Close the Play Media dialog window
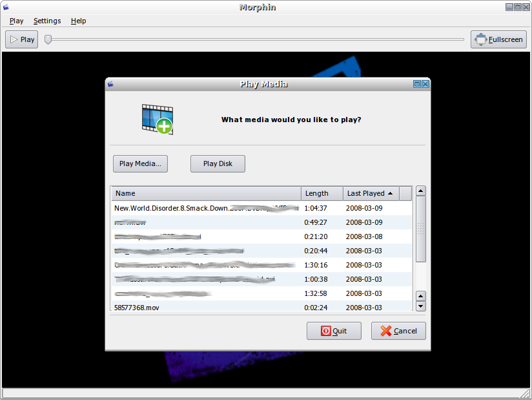 [x=425, y=84]
